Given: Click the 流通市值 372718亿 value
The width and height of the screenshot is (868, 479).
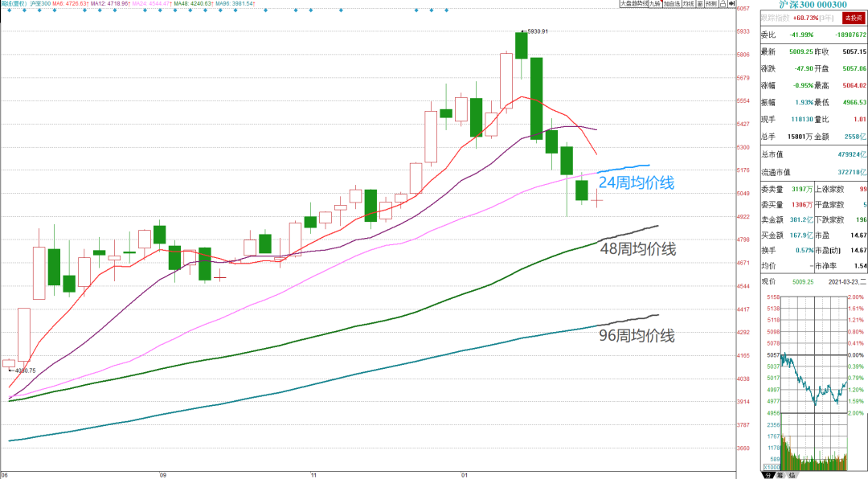Looking at the screenshot, I should tap(852, 172).
